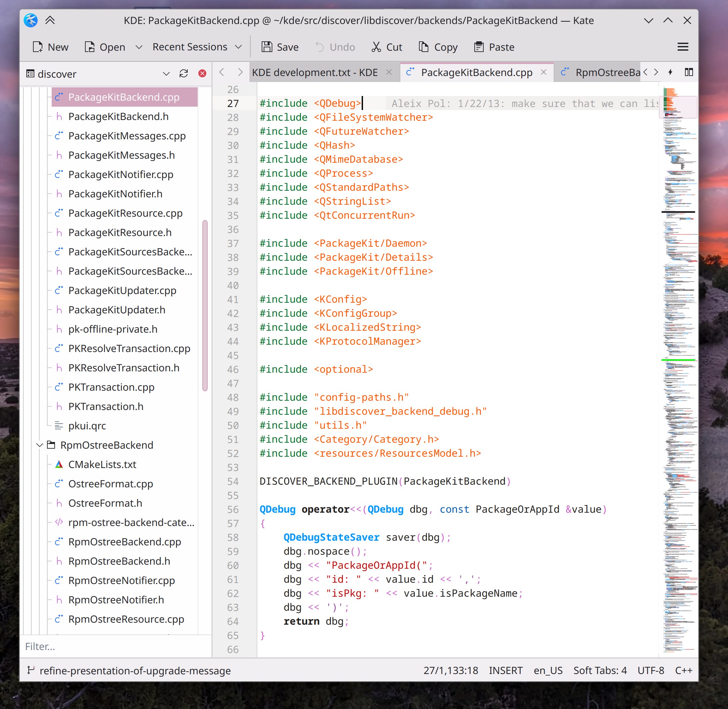Toggle INSERT input mode indicator
This screenshot has width=728, height=709.
coord(505,671)
